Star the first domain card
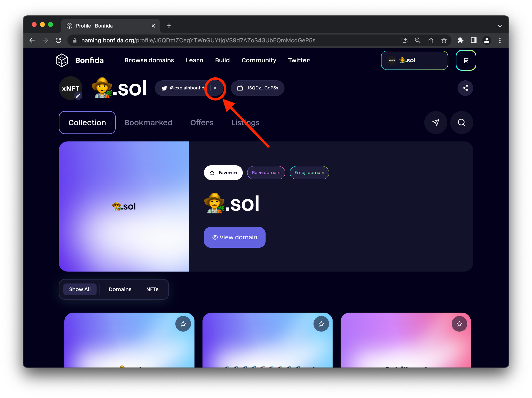Image resolution: width=532 pixels, height=398 pixels. click(x=183, y=324)
